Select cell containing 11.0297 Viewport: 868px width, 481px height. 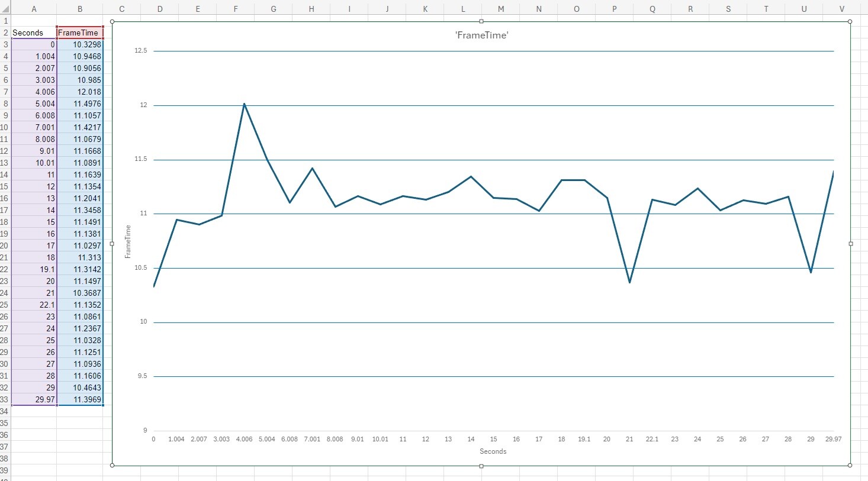[80, 246]
